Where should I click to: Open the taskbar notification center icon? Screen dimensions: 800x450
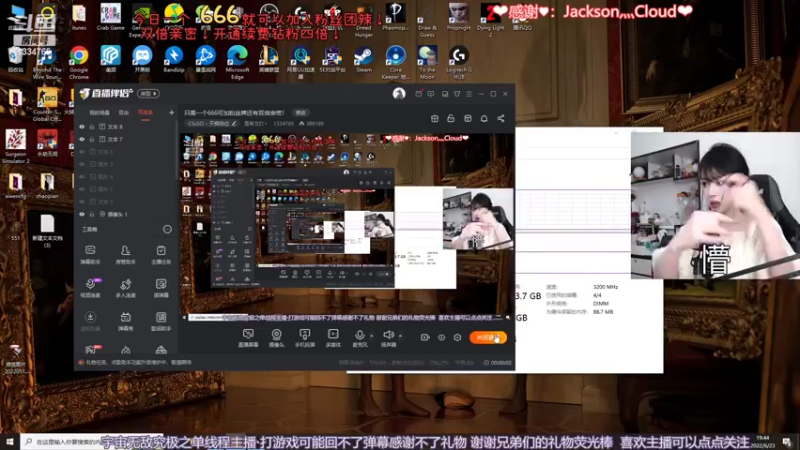[786, 442]
